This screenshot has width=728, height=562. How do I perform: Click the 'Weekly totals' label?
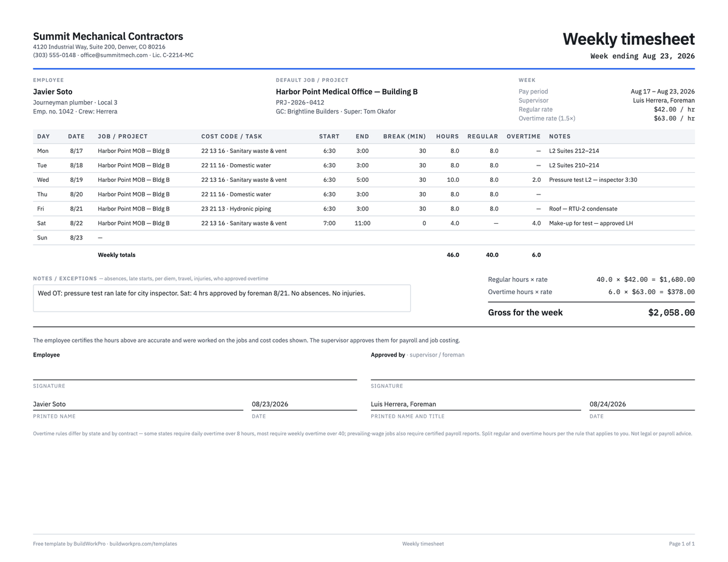(x=116, y=255)
